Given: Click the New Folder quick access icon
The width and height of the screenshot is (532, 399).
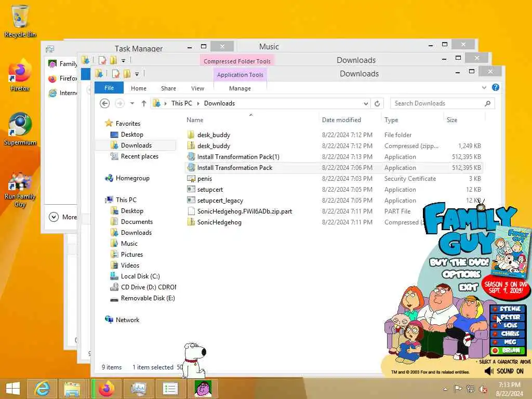Looking at the screenshot, I should [x=127, y=74].
